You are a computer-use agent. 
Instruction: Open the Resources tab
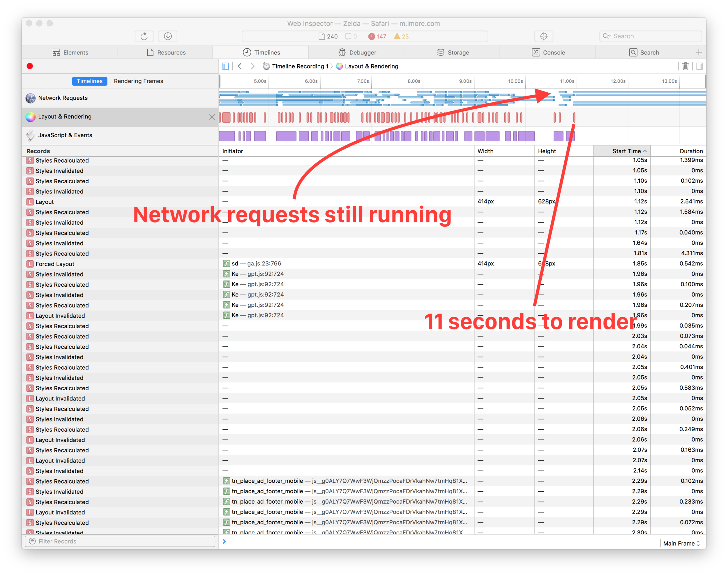click(166, 52)
